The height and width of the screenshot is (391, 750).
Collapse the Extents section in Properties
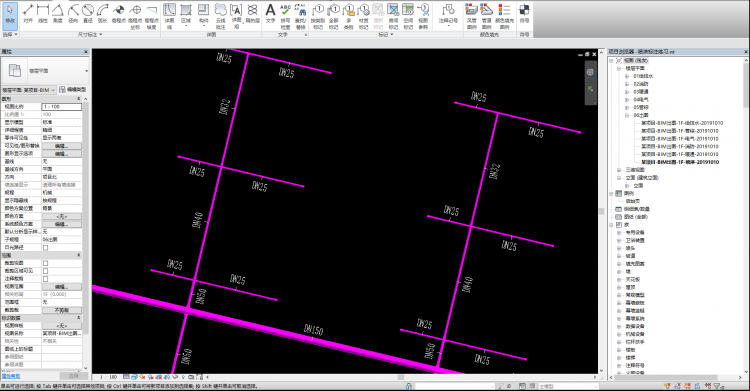[x=79, y=256]
